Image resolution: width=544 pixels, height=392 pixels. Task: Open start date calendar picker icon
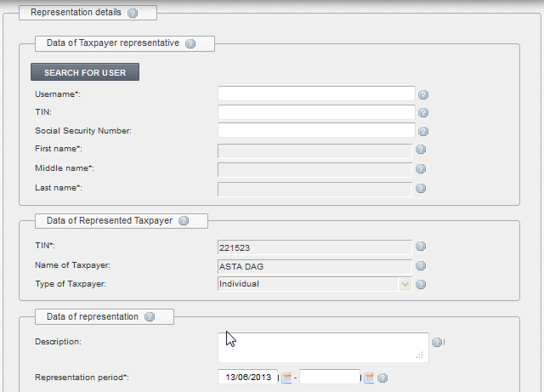[286, 378]
